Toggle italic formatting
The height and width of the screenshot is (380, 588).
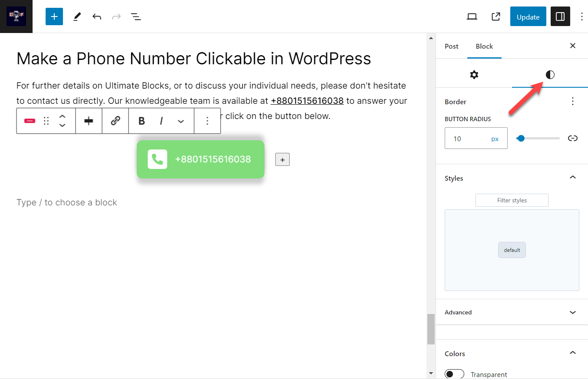(x=161, y=121)
